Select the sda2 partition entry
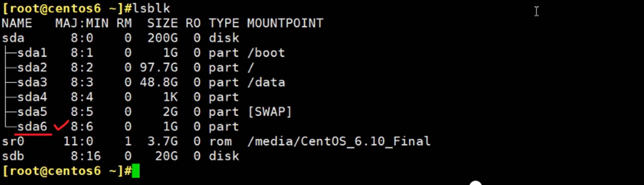644x185 pixels. [x=32, y=68]
